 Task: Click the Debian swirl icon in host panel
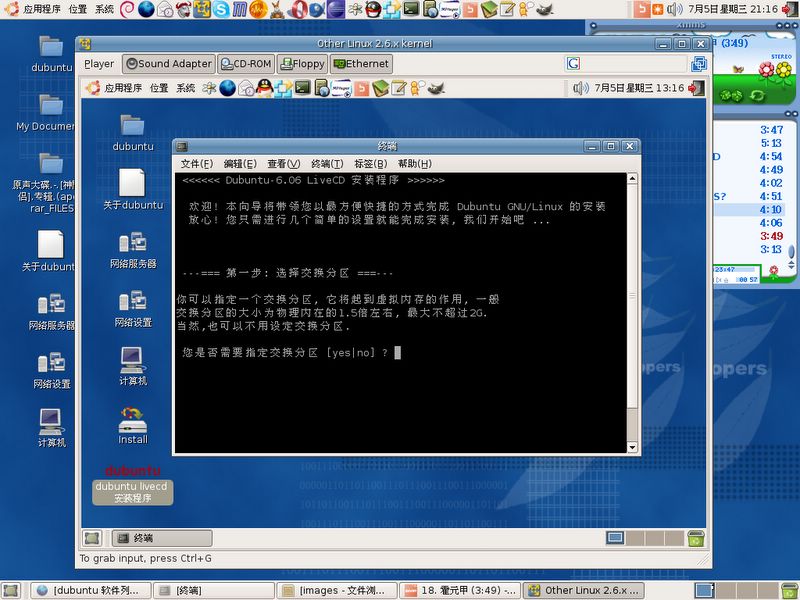click(128, 9)
